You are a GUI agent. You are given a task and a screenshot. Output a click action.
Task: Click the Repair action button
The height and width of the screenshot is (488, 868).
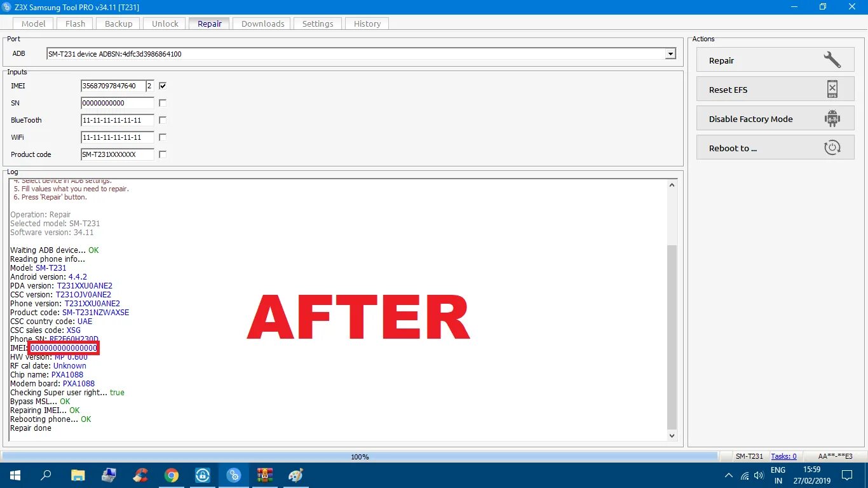click(775, 60)
